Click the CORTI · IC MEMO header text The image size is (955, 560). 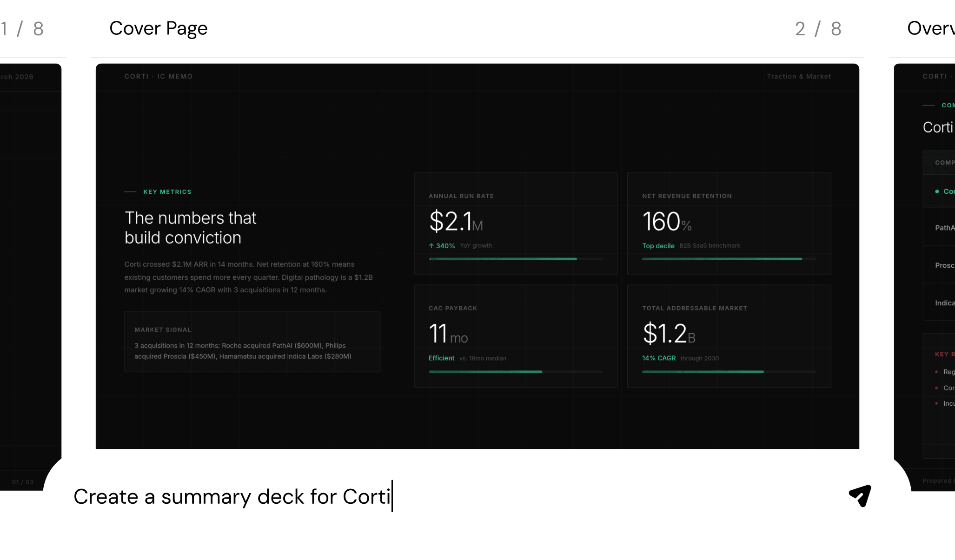coord(158,76)
